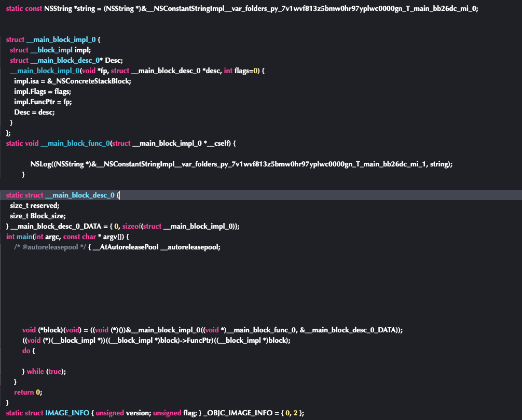
Task: Click "true" in the while condition
Action: tap(55, 371)
